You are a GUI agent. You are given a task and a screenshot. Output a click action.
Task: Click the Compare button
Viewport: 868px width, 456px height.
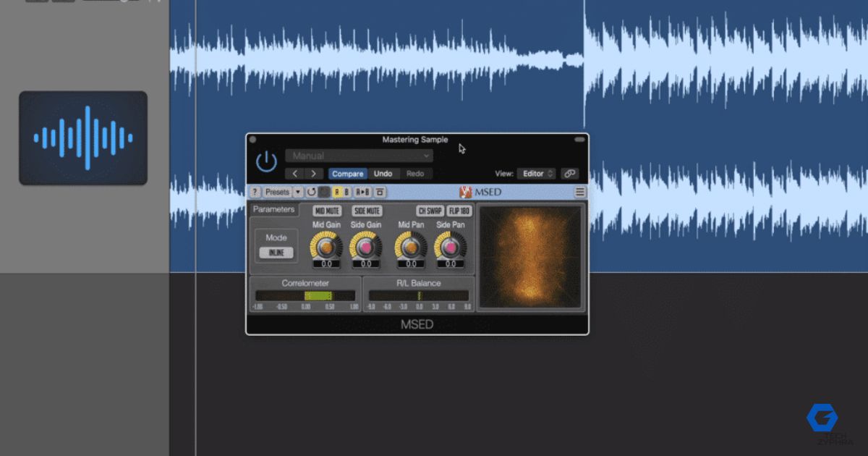pyautogui.click(x=348, y=174)
